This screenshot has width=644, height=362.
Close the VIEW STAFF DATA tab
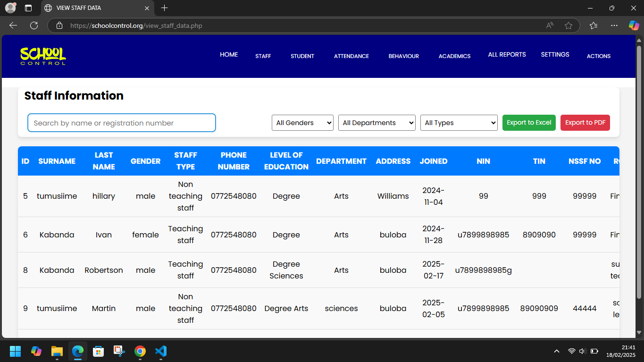pyautogui.click(x=147, y=8)
